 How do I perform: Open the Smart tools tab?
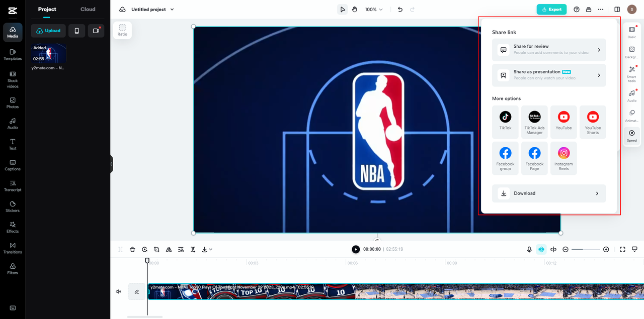pos(632,74)
